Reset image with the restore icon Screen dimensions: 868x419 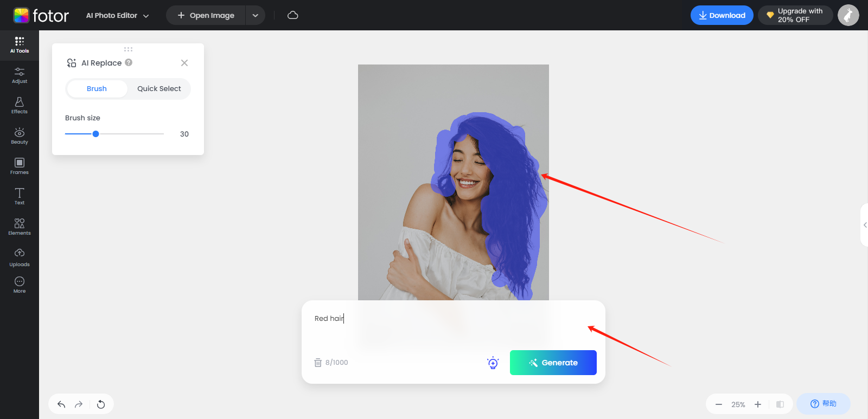tap(101, 404)
